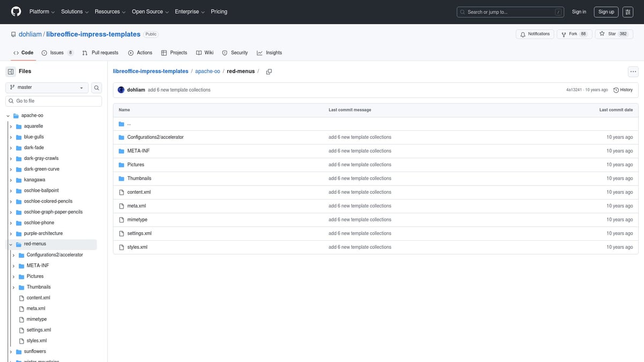
Task: Click the star icon of the repository
Action: (603, 34)
